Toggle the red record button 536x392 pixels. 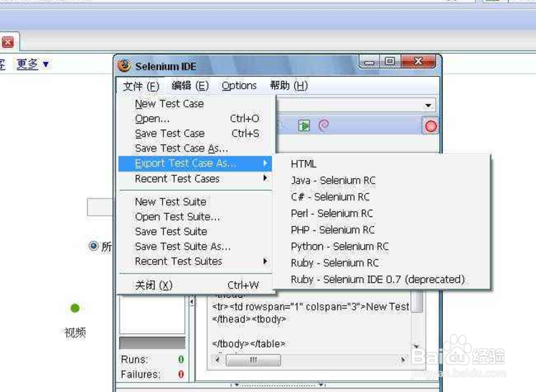coord(431,126)
